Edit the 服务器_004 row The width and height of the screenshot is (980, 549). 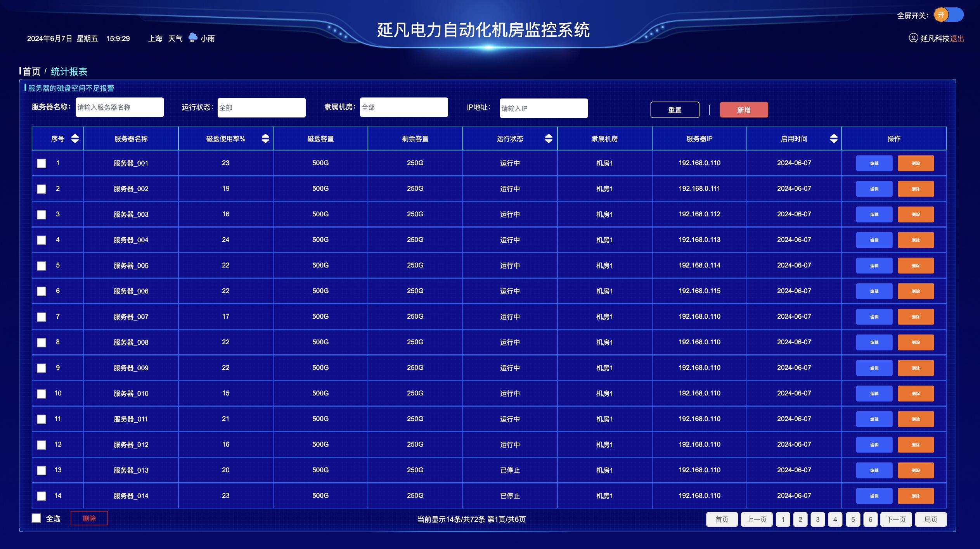[874, 240]
